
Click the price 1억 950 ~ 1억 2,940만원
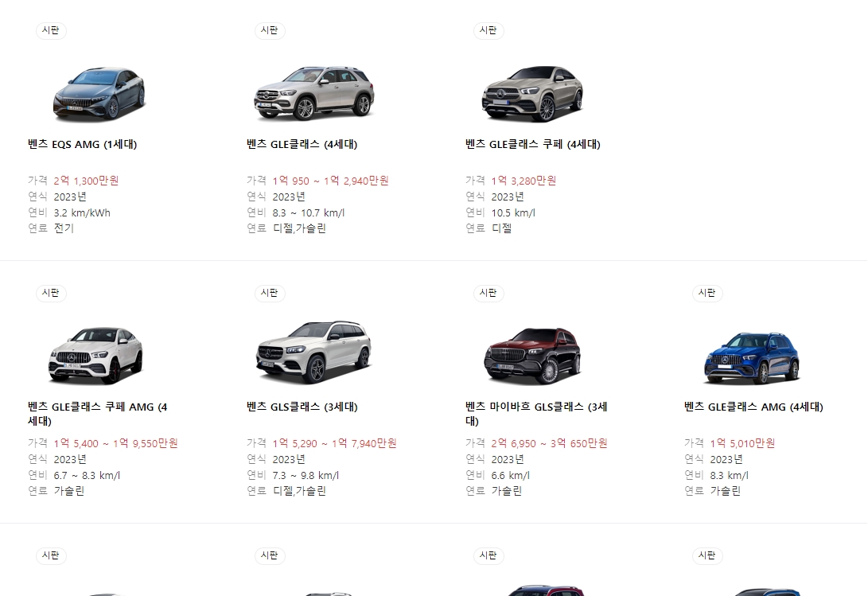(330, 181)
